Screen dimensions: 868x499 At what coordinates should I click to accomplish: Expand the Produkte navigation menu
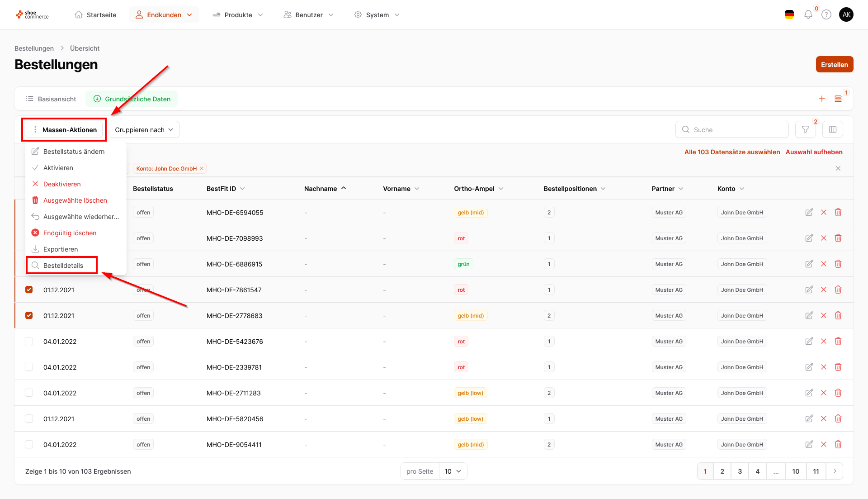coord(238,15)
